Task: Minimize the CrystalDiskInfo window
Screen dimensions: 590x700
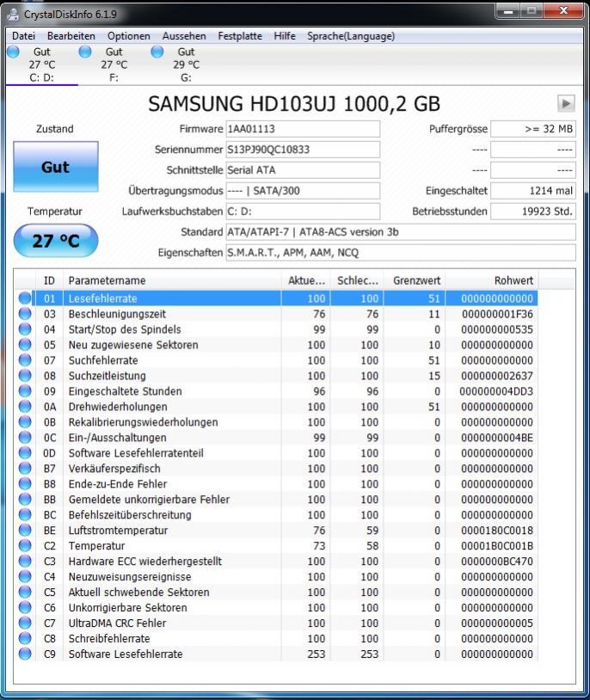Action: pyautogui.click(x=508, y=10)
